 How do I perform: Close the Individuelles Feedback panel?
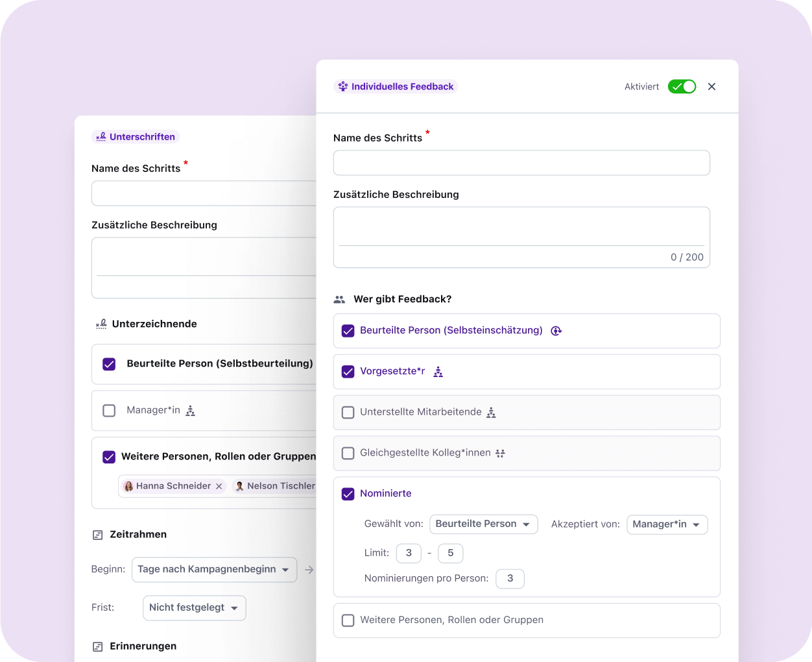point(711,86)
